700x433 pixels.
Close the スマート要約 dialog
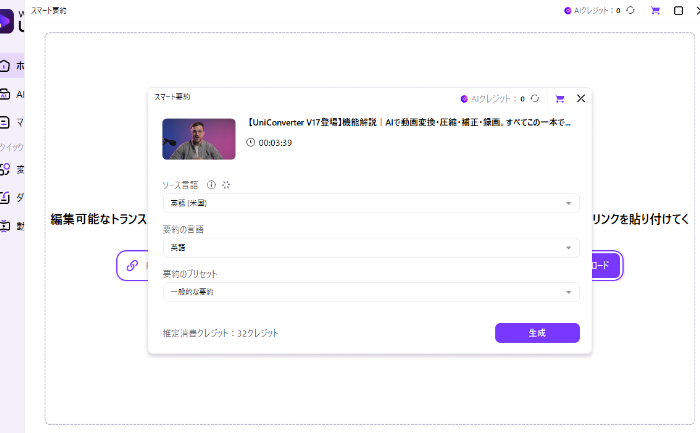point(580,98)
